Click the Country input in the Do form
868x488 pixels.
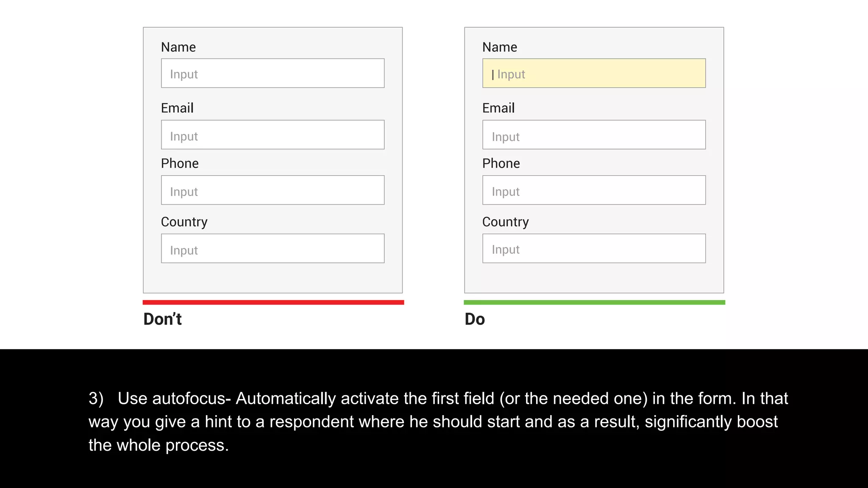tap(594, 248)
